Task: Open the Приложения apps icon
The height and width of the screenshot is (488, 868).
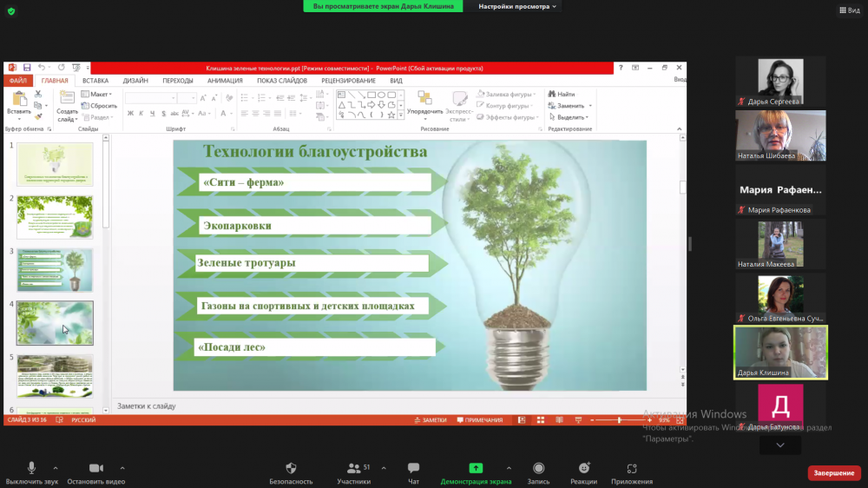Action: 631,469
